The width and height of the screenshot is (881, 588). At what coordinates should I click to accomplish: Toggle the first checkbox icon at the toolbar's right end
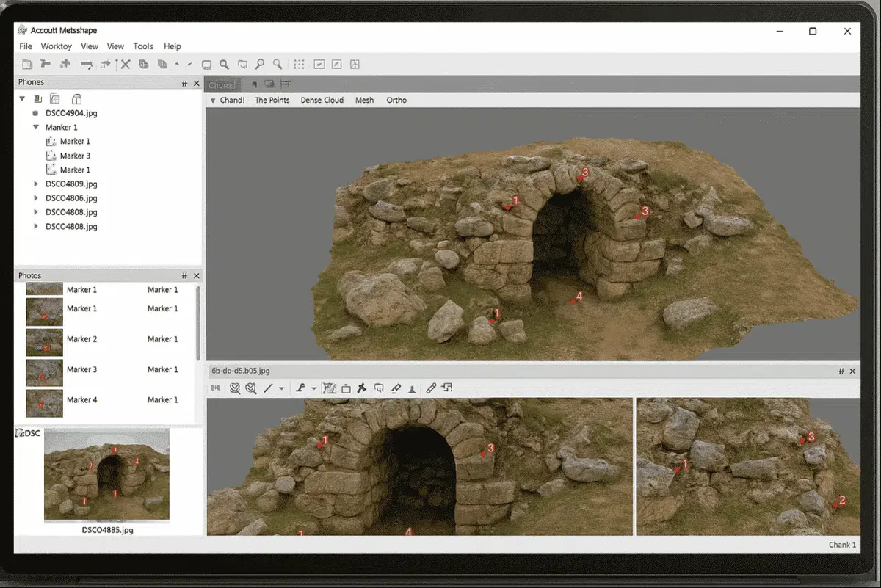click(319, 64)
